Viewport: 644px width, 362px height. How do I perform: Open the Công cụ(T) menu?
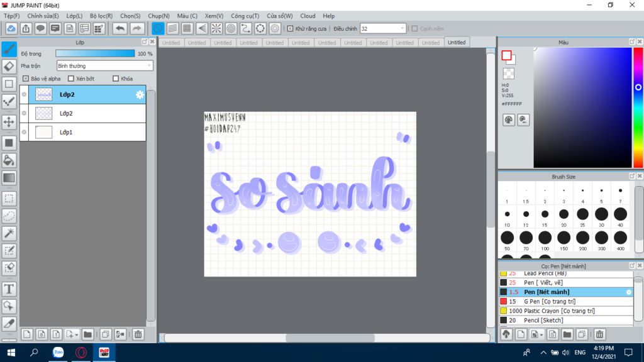pyautogui.click(x=245, y=16)
